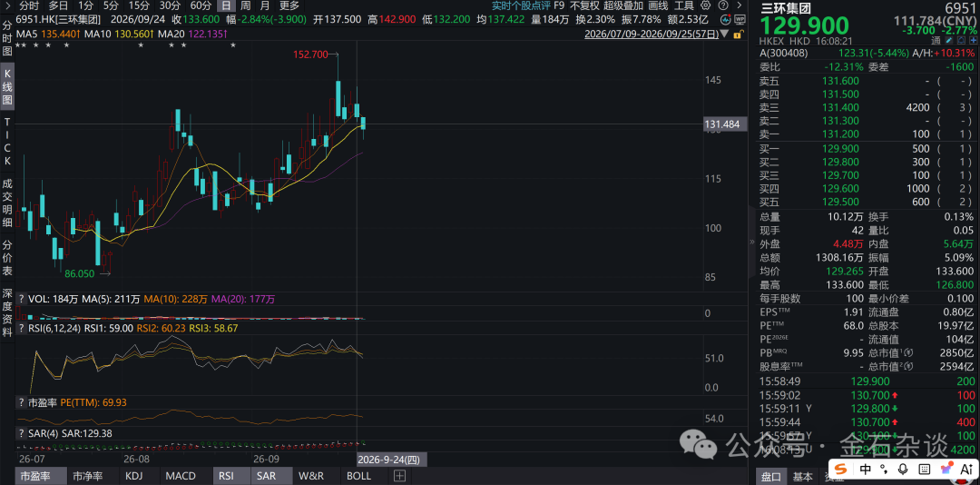Click the Ai assistant button on input bar
Screen dimensions: 980x485
[967, 469]
